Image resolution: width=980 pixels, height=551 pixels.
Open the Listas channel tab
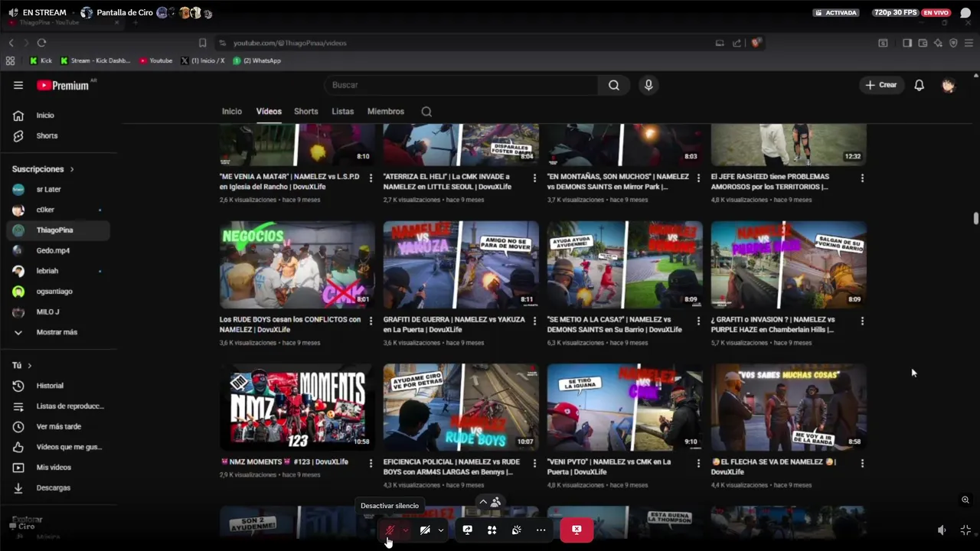click(x=342, y=111)
